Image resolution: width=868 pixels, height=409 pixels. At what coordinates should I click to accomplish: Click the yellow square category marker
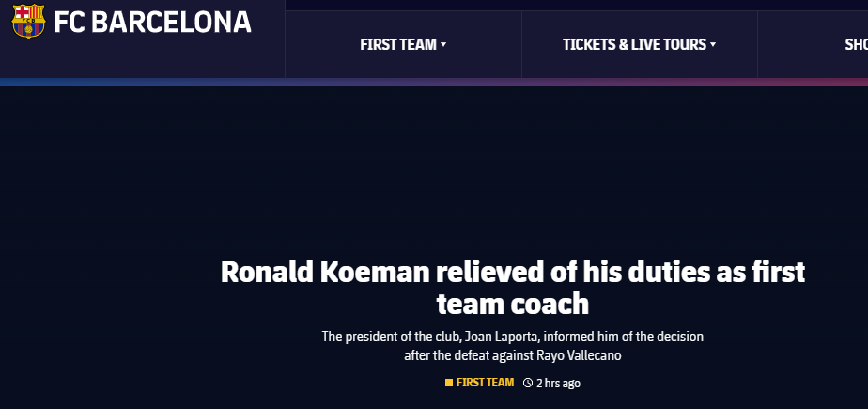pos(449,383)
